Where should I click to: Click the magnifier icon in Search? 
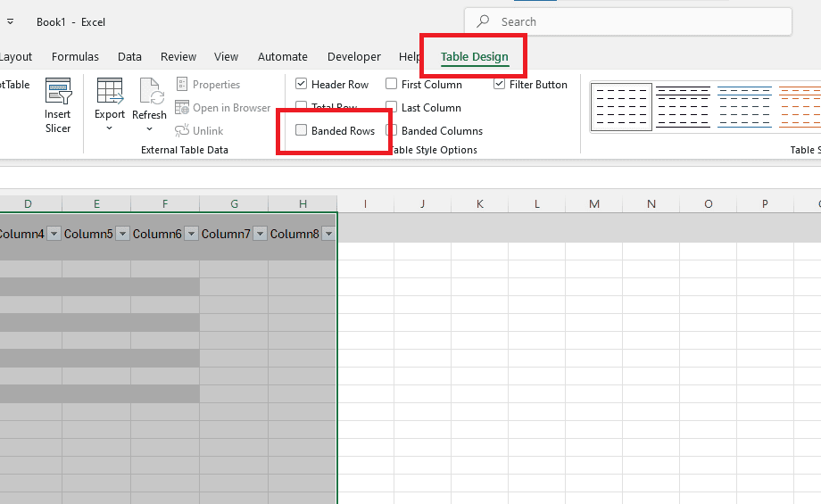pyautogui.click(x=483, y=21)
